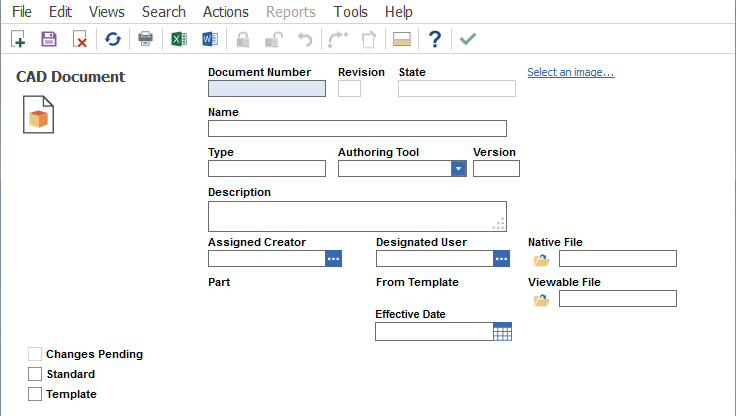The width and height of the screenshot is (736, 416).
Task: Refresh the form using the circular arrows icon
Action: coord(113,39)
